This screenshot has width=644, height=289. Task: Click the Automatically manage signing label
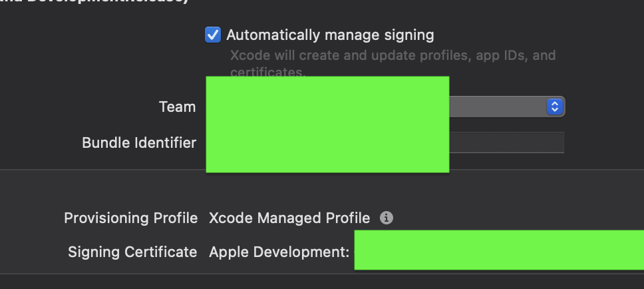(330, 35)
